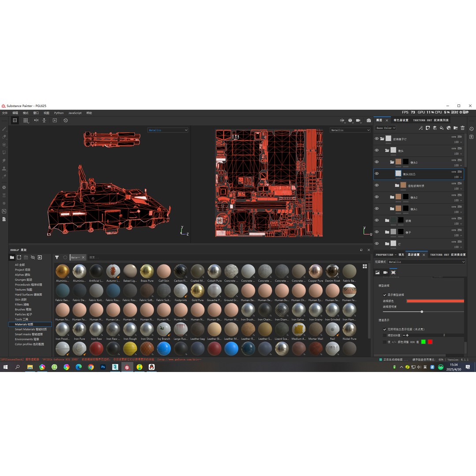Viewport: 476px width, 476px height.
Task: Open the opacity dropdown of 镜头3凹凸 layer
Action: [458, 177]
